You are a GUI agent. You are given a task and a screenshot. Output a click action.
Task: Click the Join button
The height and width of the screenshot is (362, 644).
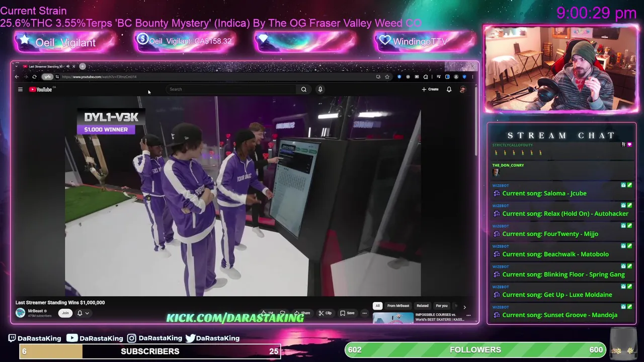(x=65, y=313)
